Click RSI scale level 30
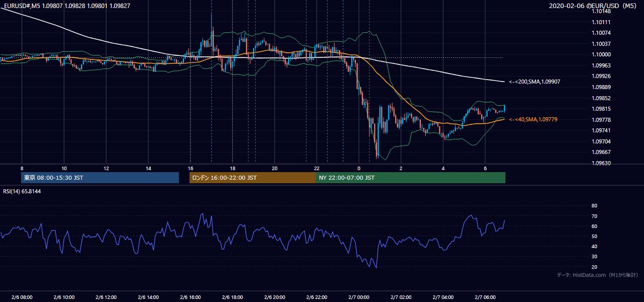The image size is (644, 302). click(595, 257)
